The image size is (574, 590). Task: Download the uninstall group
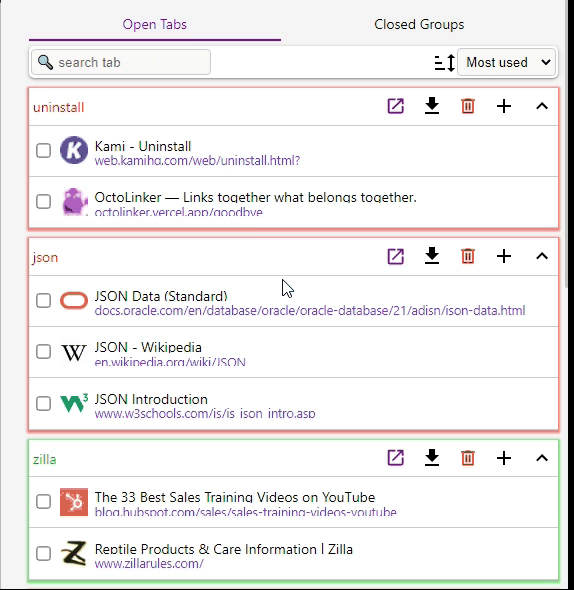[x=432, y=106]
